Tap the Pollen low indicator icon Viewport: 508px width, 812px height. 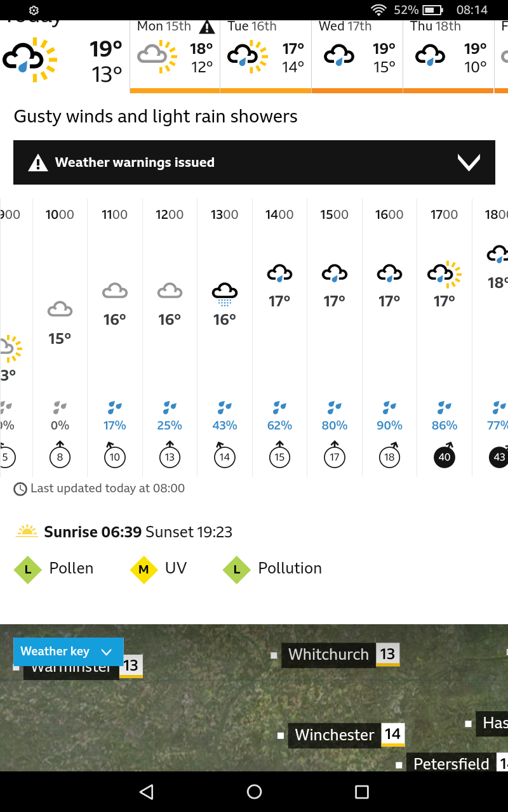pos(27,569)
